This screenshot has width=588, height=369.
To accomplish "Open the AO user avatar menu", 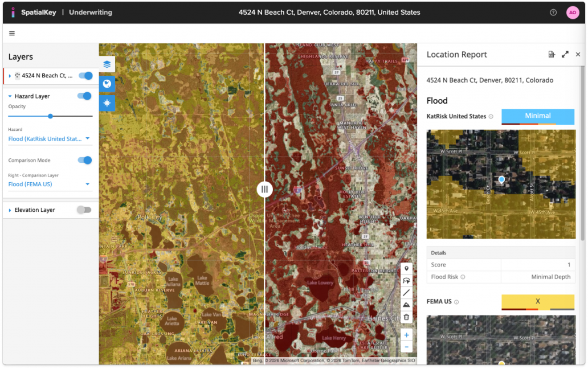I will click(x=572, y=13).
